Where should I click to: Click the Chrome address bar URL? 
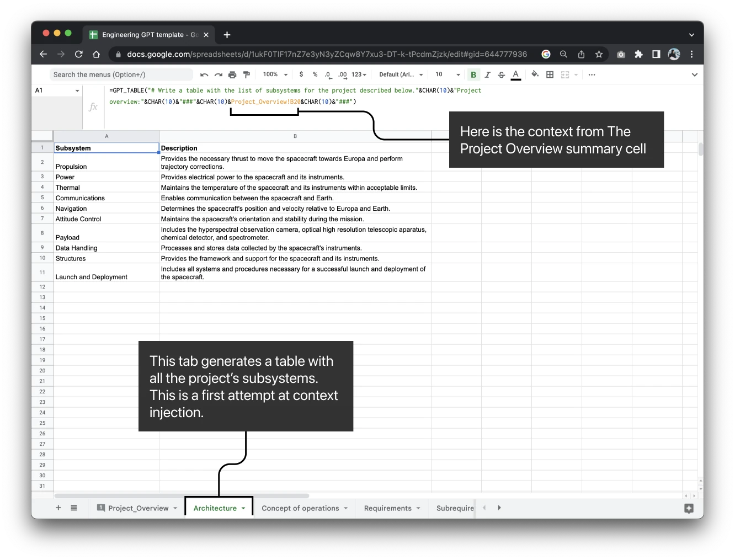327,54
